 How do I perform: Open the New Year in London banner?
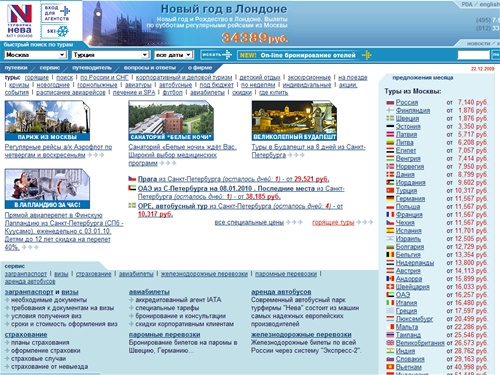(x=187, y=23)
